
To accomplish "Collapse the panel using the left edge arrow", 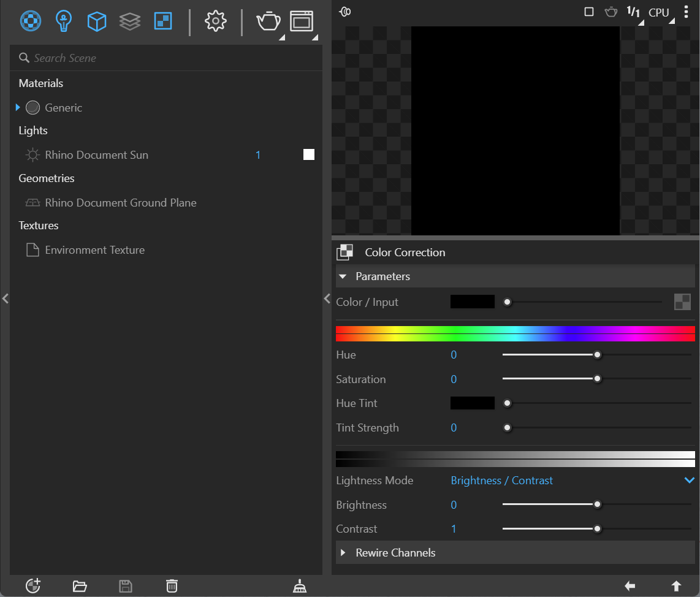I will click(6, 298).
